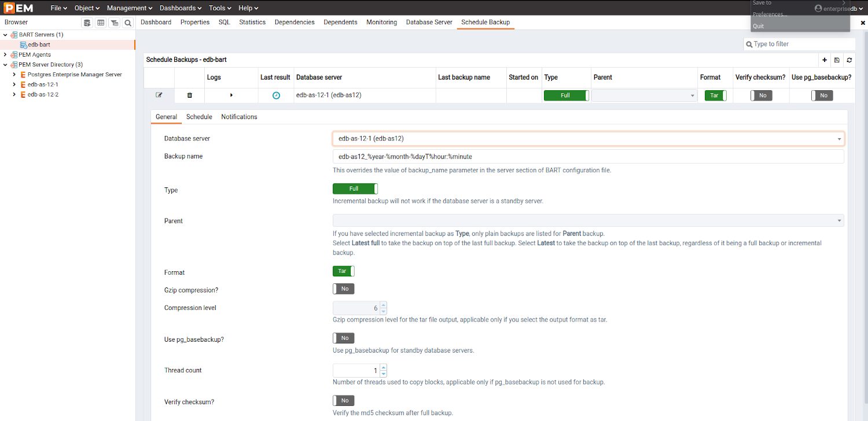Open the Help menu

click(248, 8)
